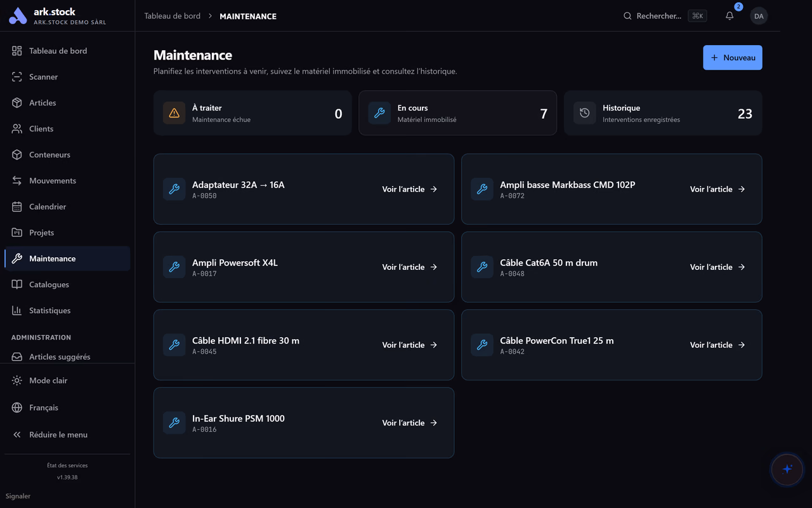Click wrench icon for Câble PowerCon True1

click(482, 345)
